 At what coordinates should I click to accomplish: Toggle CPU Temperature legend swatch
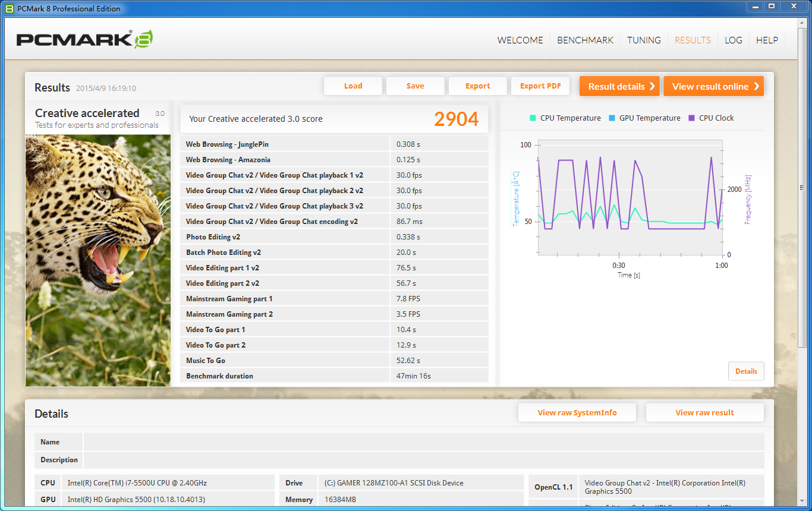click(x=533, y=118)
